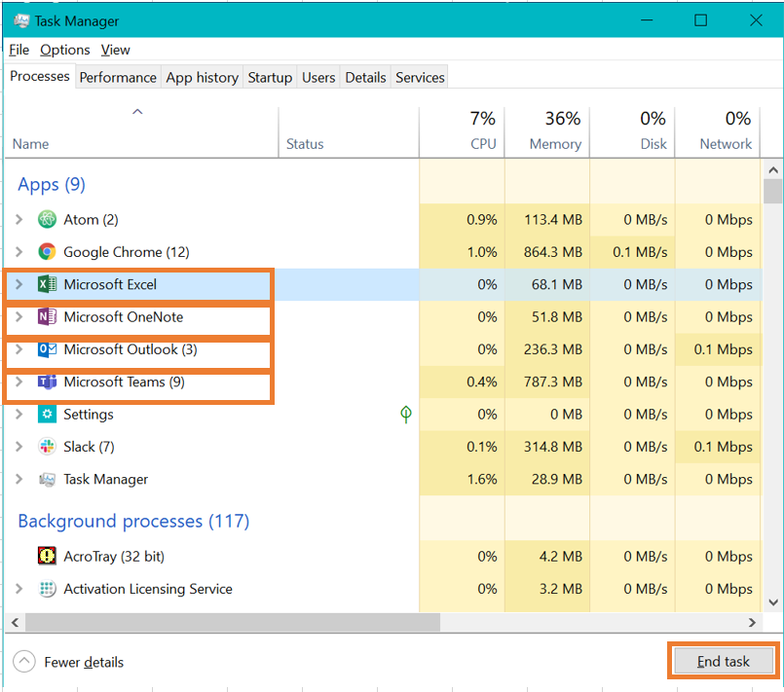The height and width of the screenshot is (692, 784).
Task: Click the Microsoft Excel icon
Action: [47, 284]
